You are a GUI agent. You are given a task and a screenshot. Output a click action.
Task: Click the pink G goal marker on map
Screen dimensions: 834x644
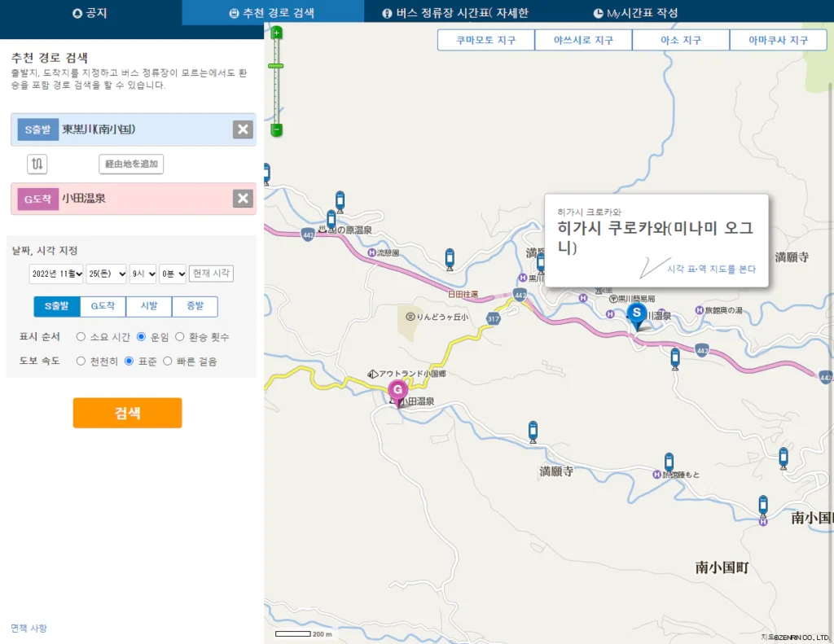[x=397, y=391]
